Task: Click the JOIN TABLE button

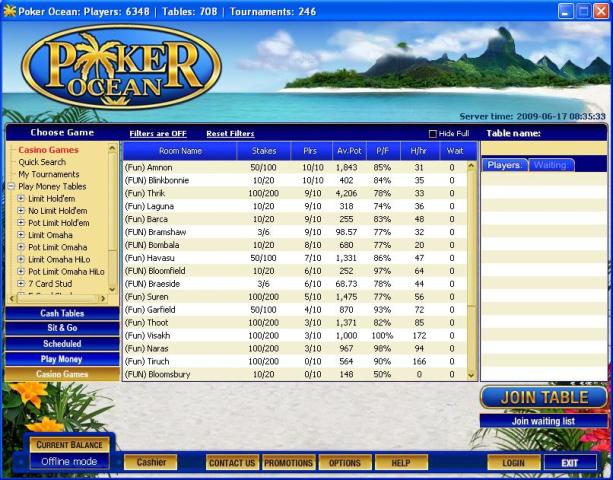Action: tap(544, 398)
